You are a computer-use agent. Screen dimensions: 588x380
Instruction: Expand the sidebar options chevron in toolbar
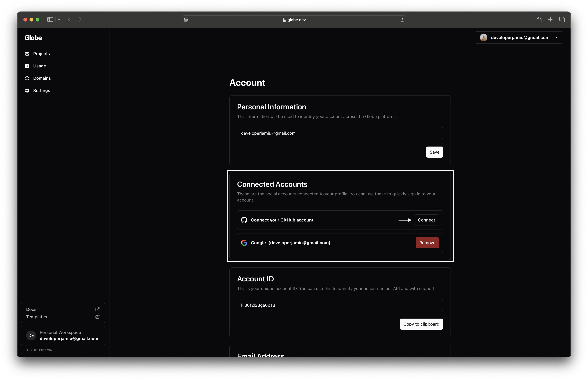(x=59, y=20)
